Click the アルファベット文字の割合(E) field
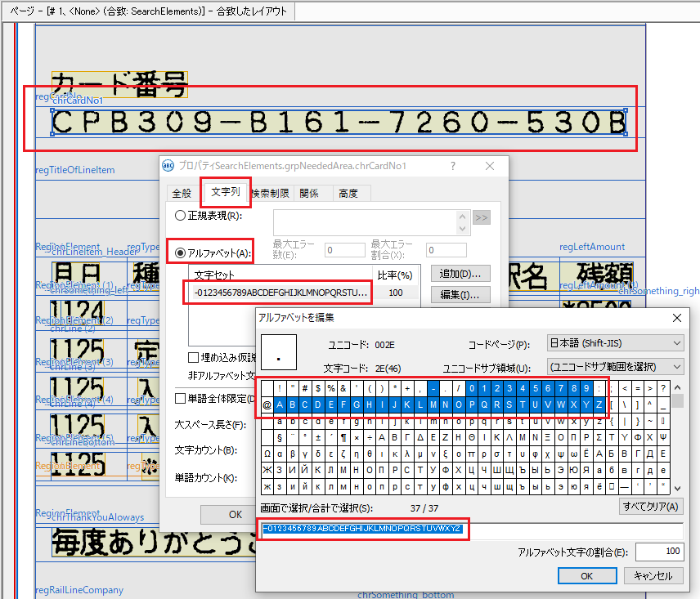Viewport: 700px width, 599px height. tap(659, 552)
